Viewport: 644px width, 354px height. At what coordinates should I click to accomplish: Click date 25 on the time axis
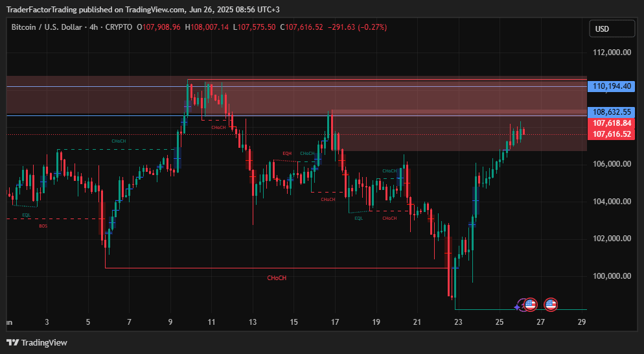pyautogui.click(x=500, y=322)
